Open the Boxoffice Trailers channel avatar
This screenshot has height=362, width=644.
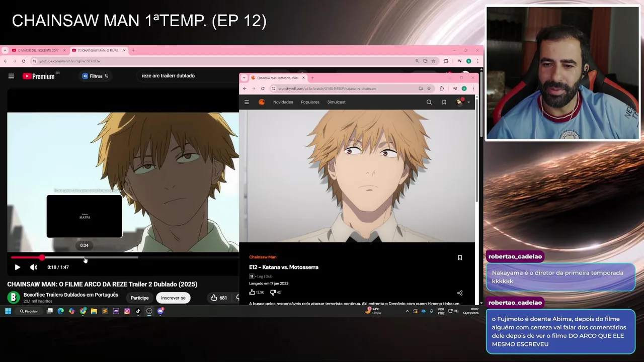[x=13, y=298]
